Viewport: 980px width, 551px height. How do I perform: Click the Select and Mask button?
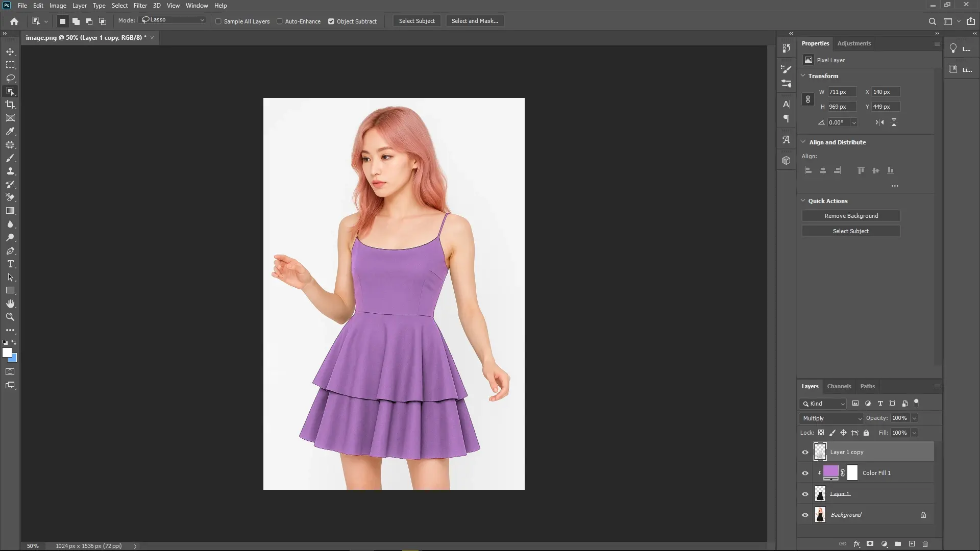click(x=474, y=21)
